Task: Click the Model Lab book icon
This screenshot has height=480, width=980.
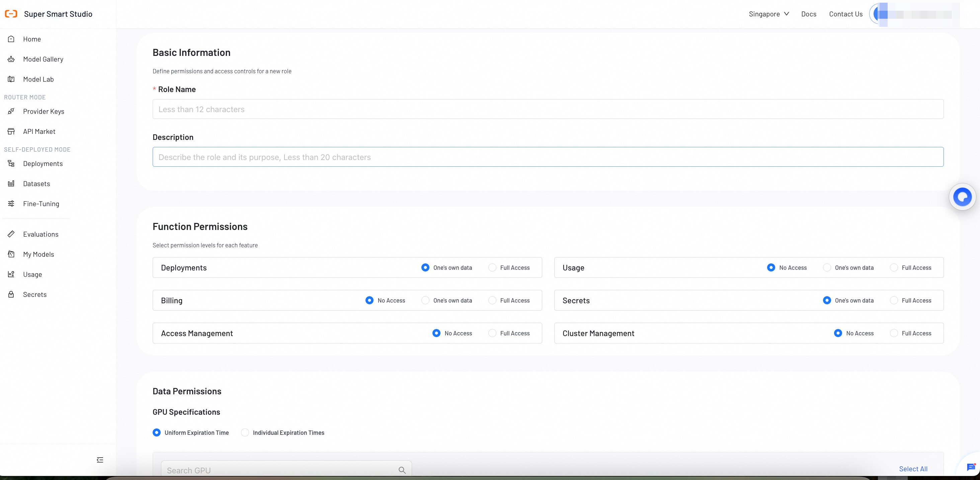Action: click(11, 79)
